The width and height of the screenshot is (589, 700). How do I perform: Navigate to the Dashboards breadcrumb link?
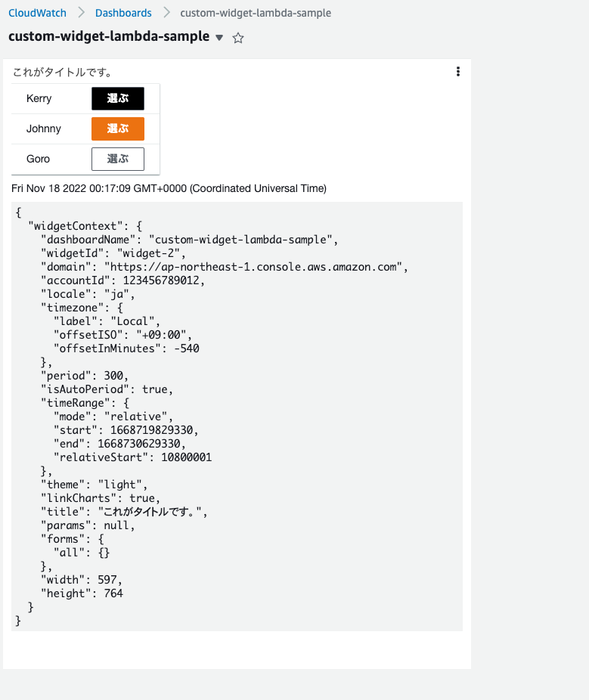coord(122,13)
